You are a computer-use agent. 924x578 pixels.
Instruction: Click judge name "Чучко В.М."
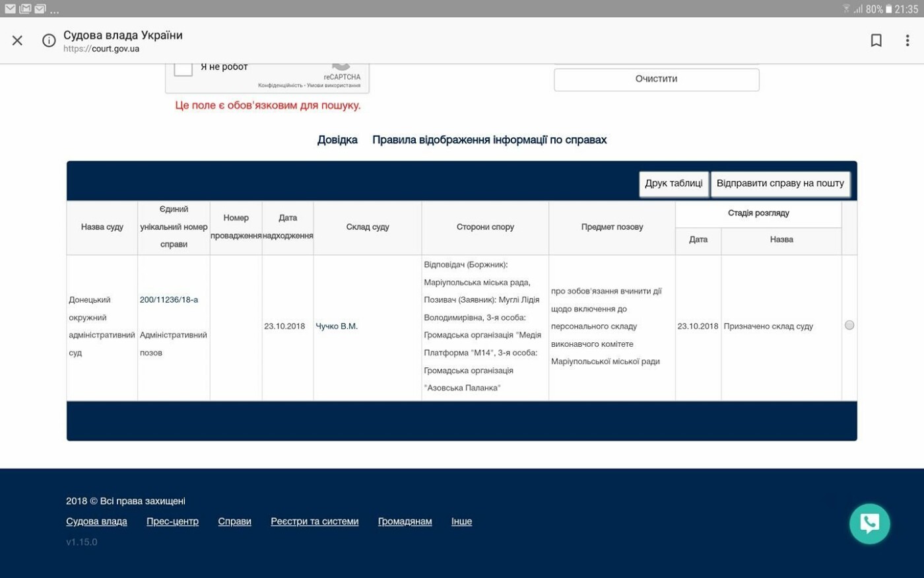tap(337, 326)
